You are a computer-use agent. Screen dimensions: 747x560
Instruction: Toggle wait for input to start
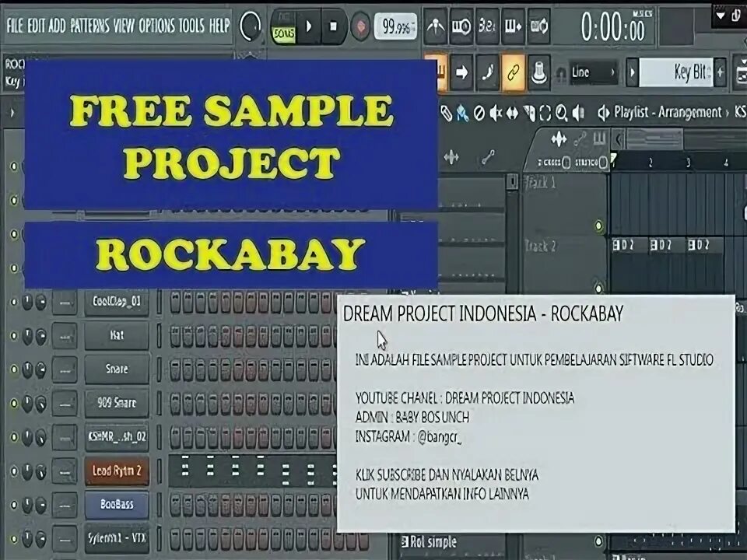point(461,26)
